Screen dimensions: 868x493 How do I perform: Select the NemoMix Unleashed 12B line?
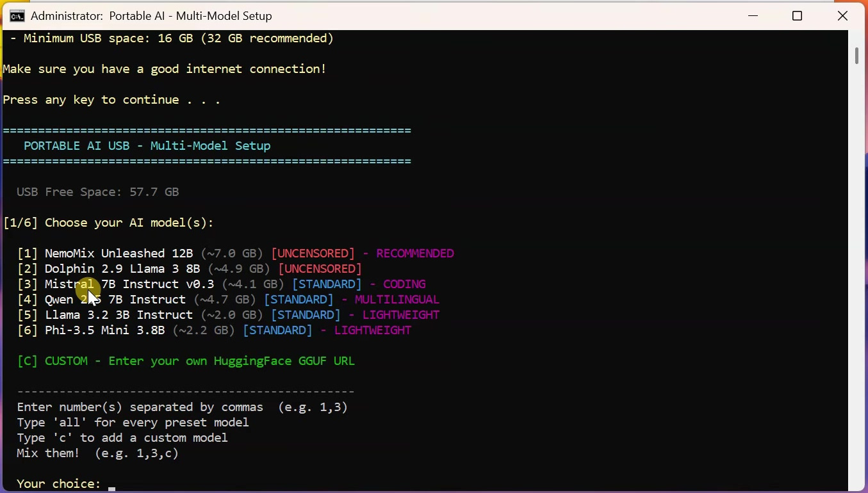(x=236, y=254)
